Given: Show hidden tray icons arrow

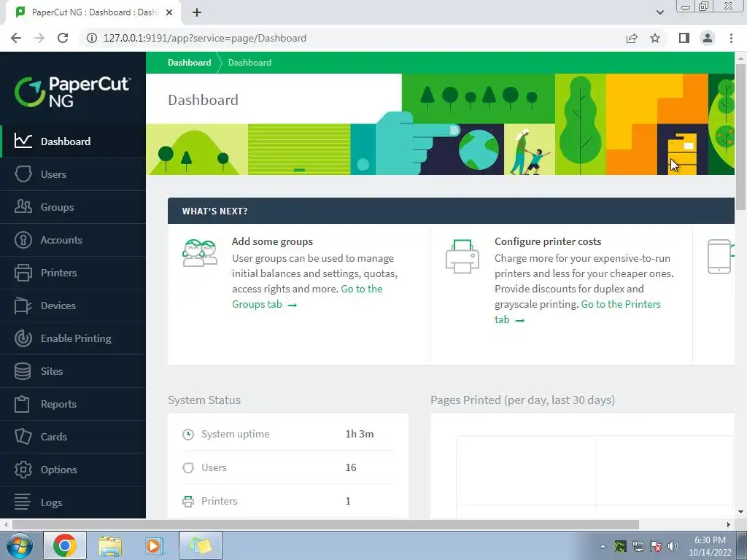Looking at the screenshot, I should (603, 546).
